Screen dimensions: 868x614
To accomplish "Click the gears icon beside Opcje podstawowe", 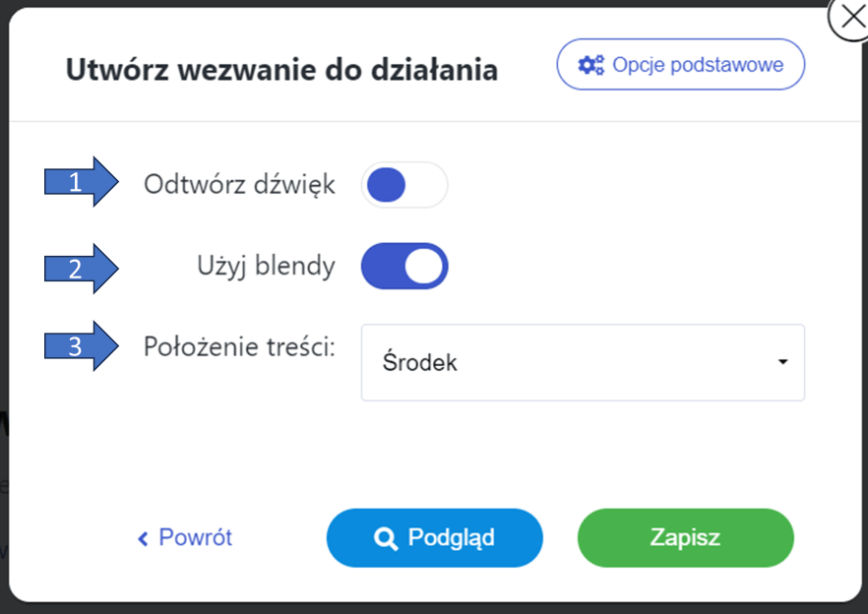I will 590,66.
